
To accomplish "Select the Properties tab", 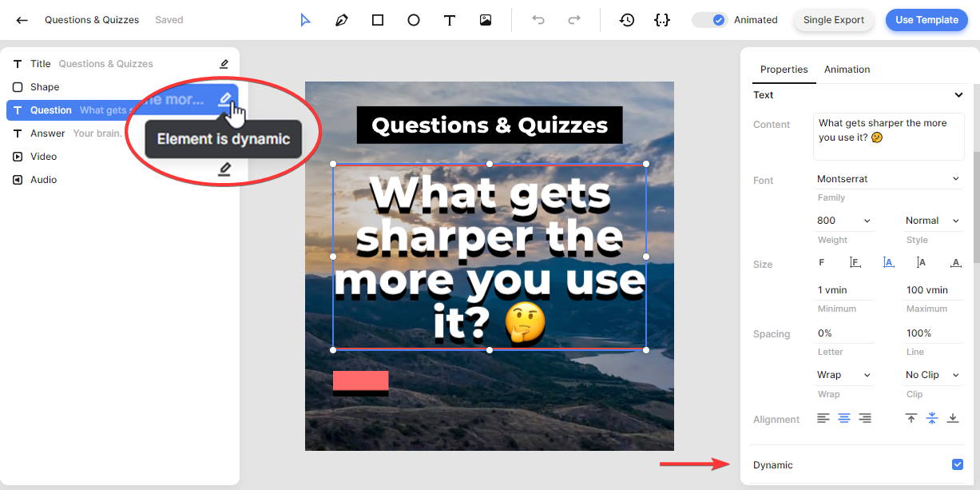I will (x=784, y=70).
